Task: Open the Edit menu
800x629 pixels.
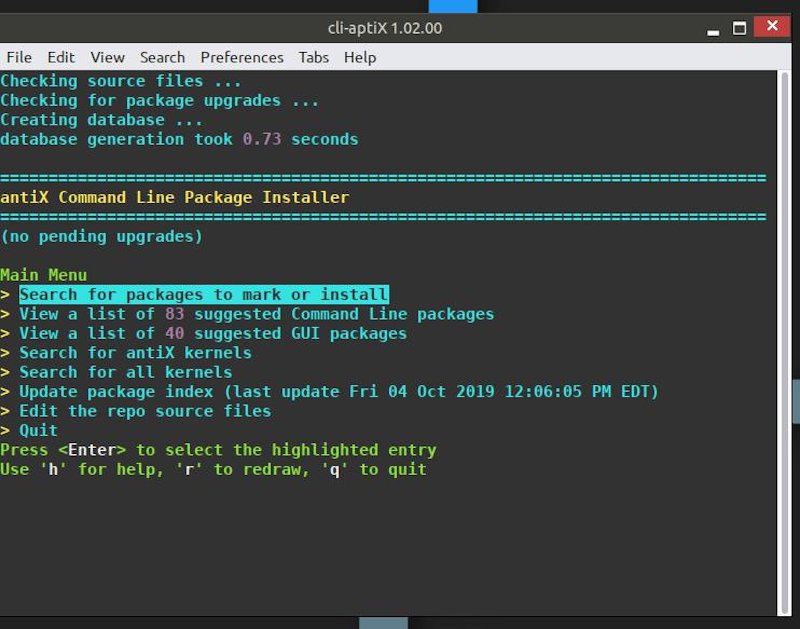Action: (60, 57)
